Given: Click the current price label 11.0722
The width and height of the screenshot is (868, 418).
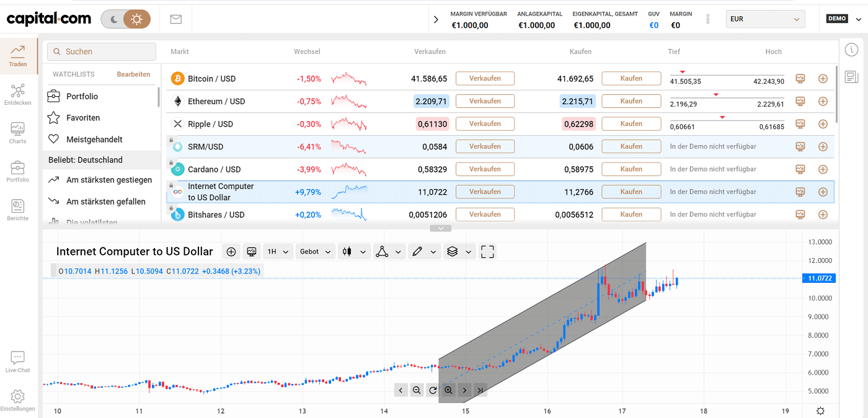Looking at the screenshot, I should pos(820,278).
